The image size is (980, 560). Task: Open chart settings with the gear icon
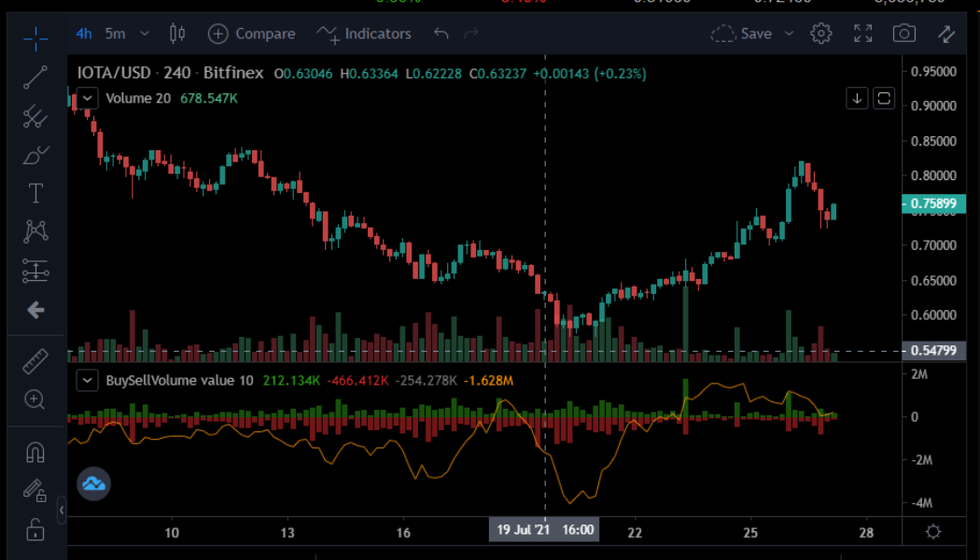820,33
